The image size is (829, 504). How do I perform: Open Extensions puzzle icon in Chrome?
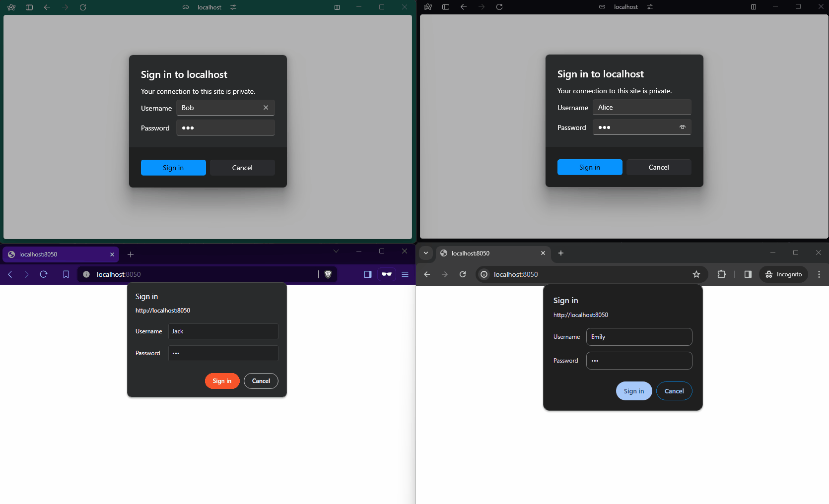coord(722,274)
